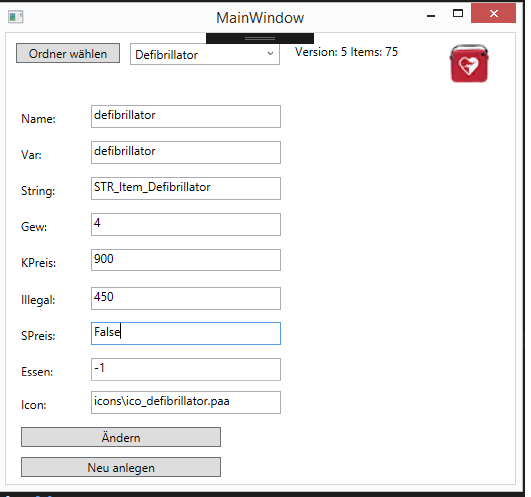Click the Ändern button
The image size is (531, 497).
point(121,437)
